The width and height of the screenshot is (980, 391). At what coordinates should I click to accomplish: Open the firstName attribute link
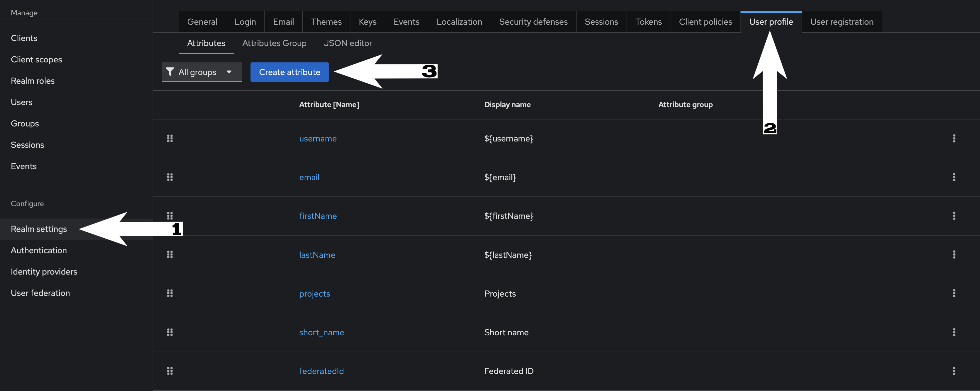coord(318,216)
